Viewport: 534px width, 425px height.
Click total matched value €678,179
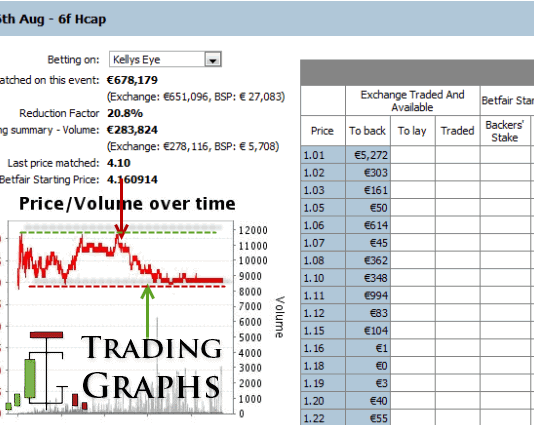pyautogui.click(x=132, y=80)
